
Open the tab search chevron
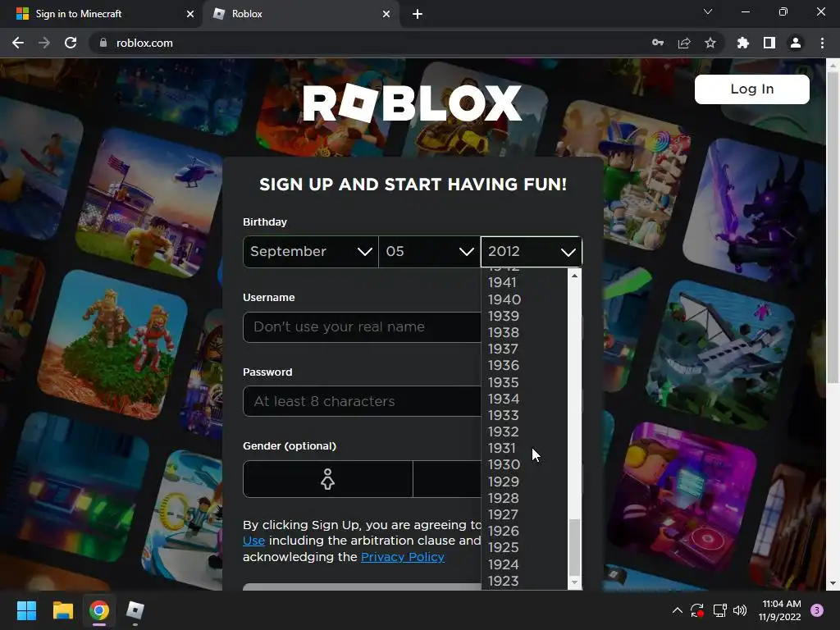click(708, 11)
